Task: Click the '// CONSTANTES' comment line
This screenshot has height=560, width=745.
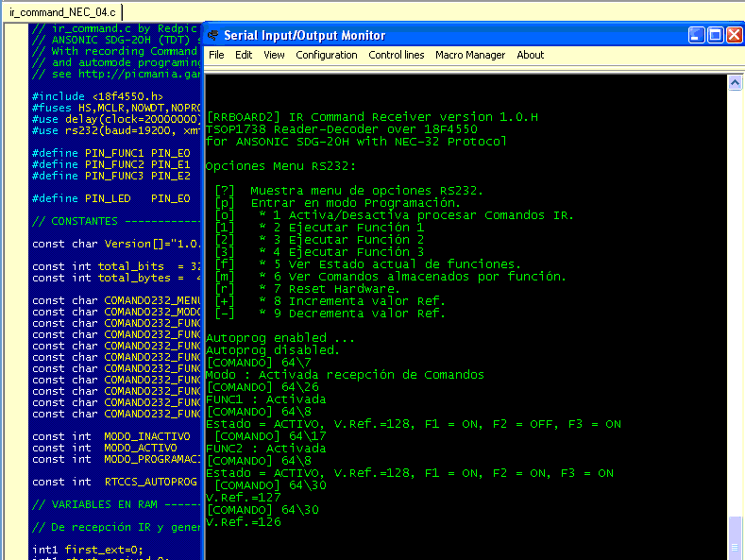Action: coord(116,221)
